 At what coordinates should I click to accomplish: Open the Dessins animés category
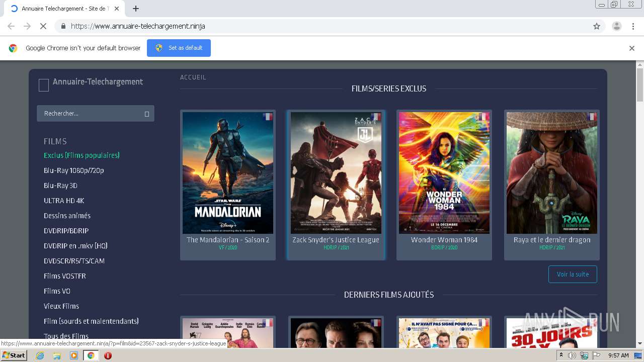coord(67,216)
